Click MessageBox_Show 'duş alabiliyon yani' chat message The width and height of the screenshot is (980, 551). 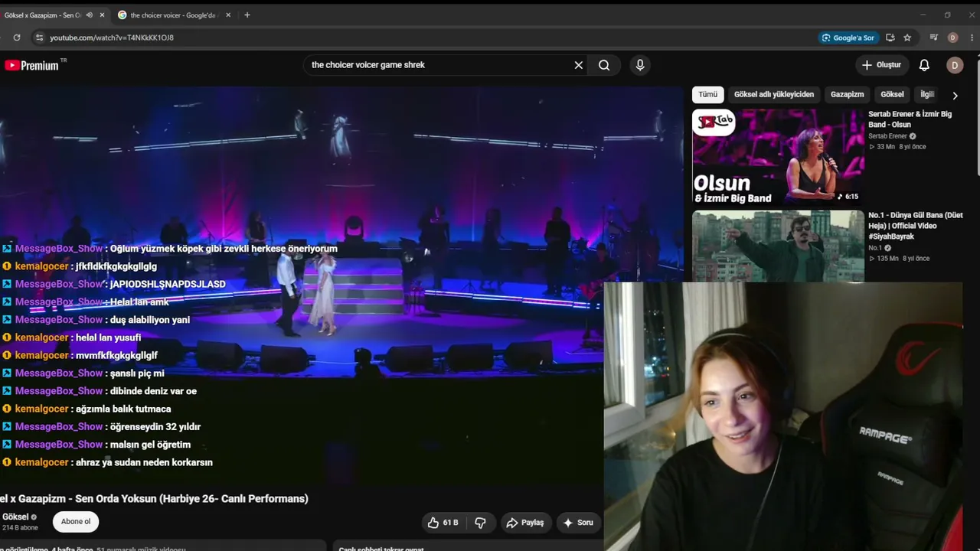pos(96,320)
